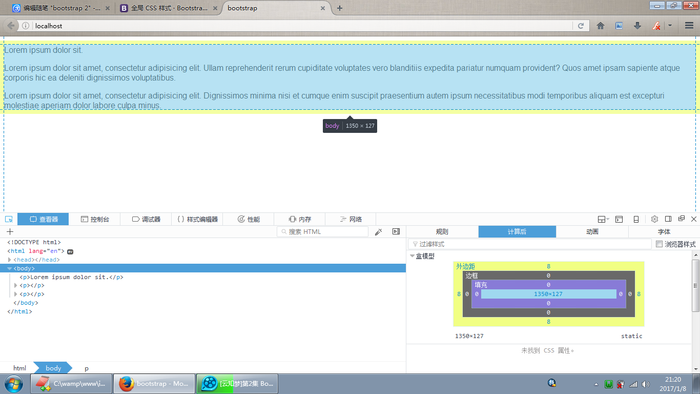Show site information for localhost
Image resolution: width=700 pixels, height=394 pixels.
click(x=26, y=26)
